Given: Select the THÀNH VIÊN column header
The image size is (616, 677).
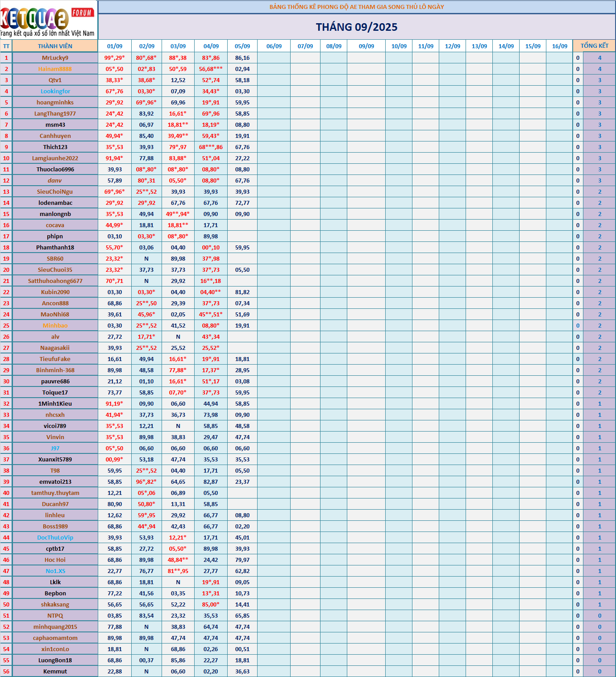Looking at the screenshot, I should click(55, 46).
